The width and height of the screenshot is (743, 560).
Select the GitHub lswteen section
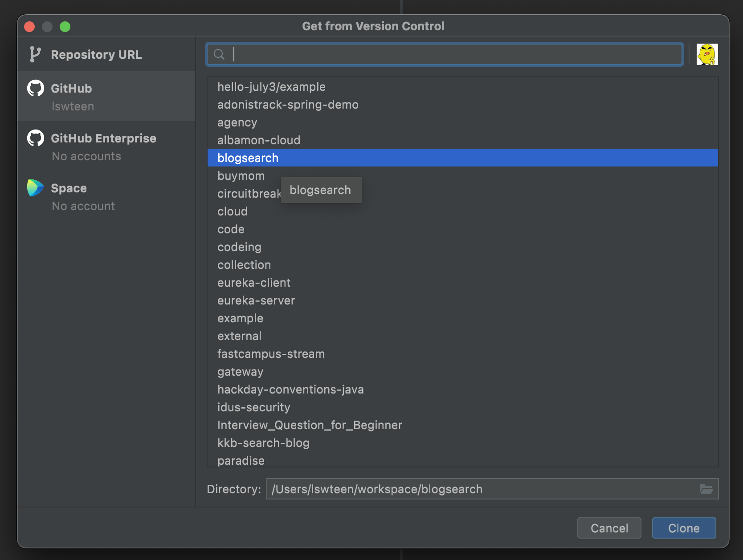(106, 96)
